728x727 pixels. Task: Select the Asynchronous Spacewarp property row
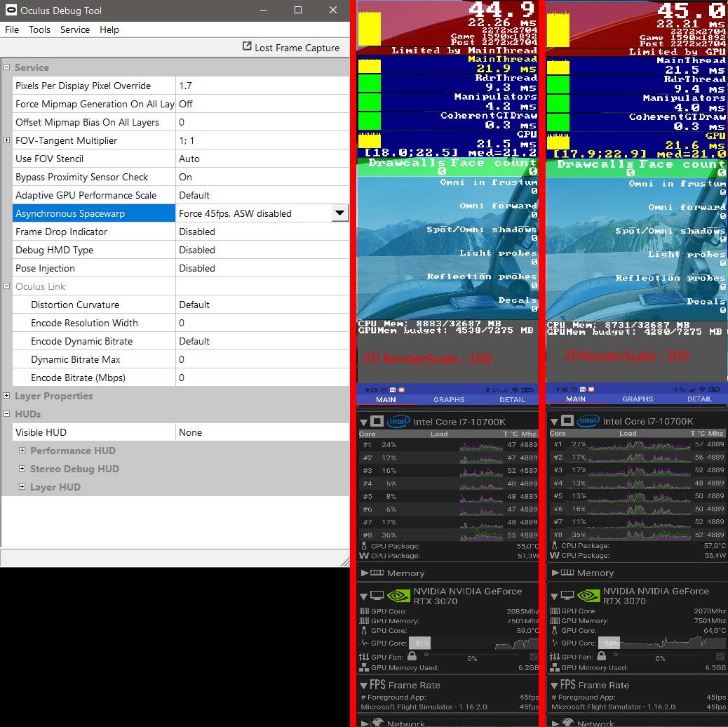[x=181, y=213]
